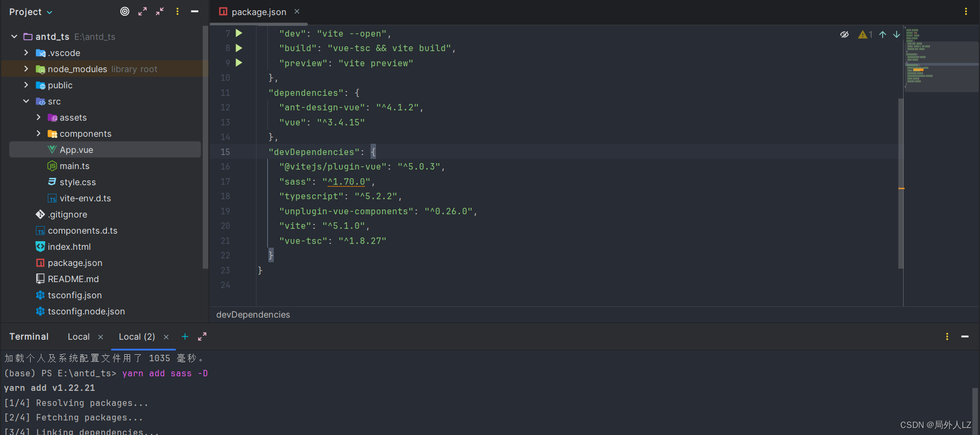Close the package.json editor tab
The height and width of the screenshot is (435, 980).
(x=297, y=11)
